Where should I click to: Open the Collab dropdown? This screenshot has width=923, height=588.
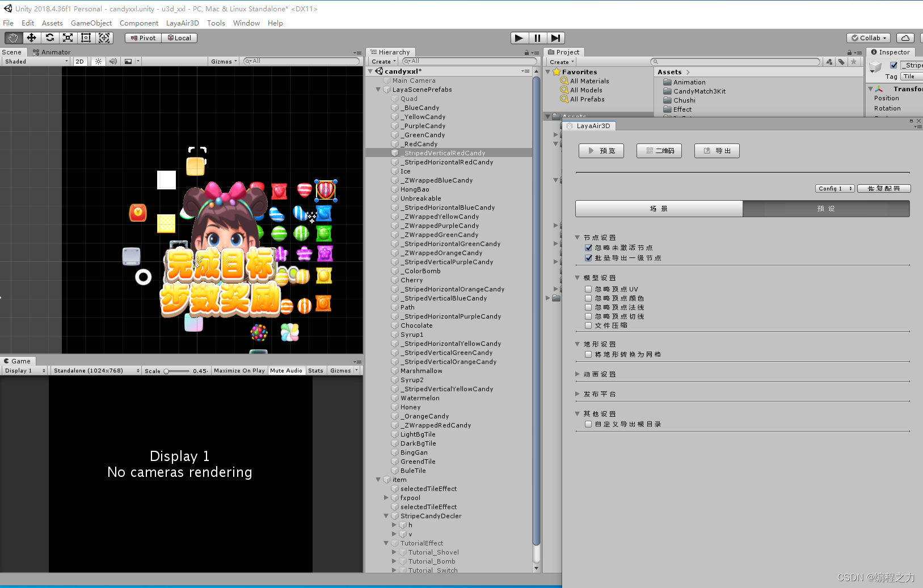[x=869, y=38]
